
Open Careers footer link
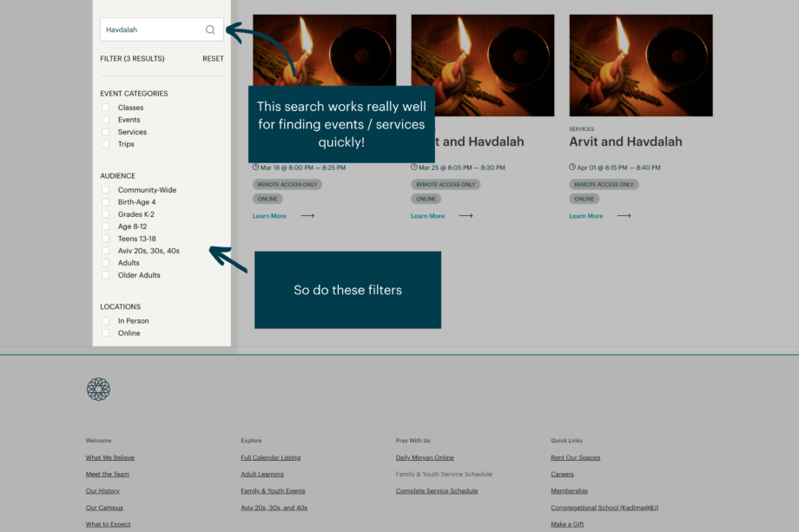[562, 474]
